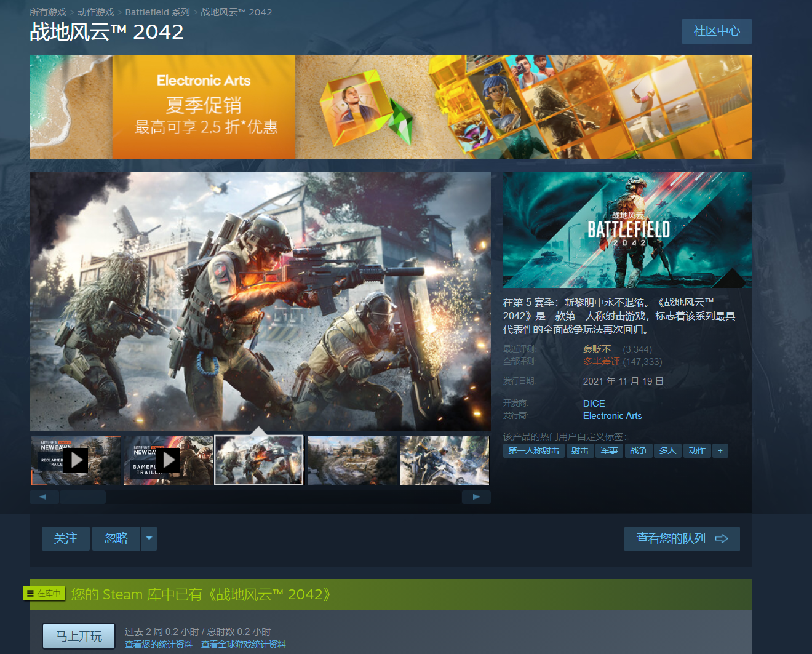The width and height of the screenshot is (812, 654).
Task: Click the left arrow of thumbnail strip
Action: coord(44,497)
